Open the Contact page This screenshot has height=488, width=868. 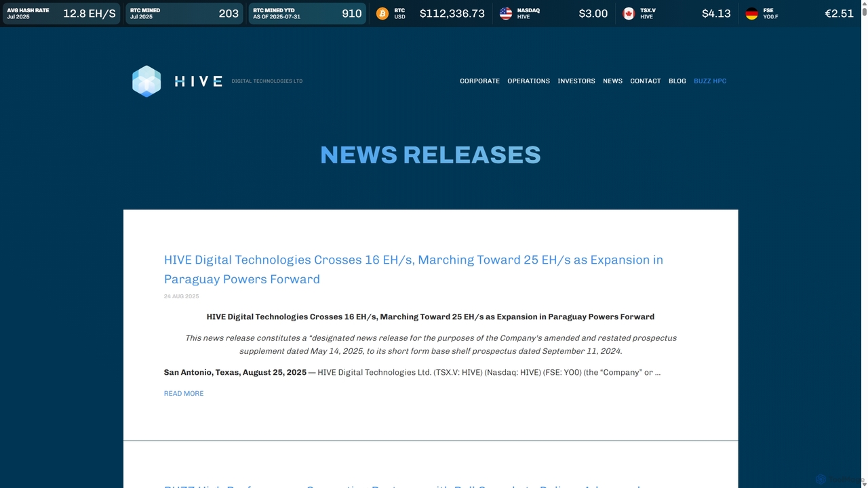(645, 81)
